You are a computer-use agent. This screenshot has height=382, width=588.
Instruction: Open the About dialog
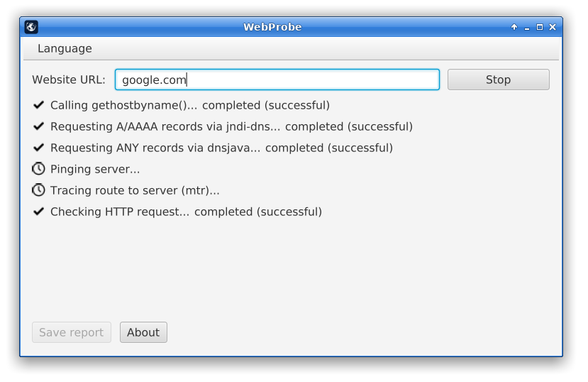(x=143, y=332)
